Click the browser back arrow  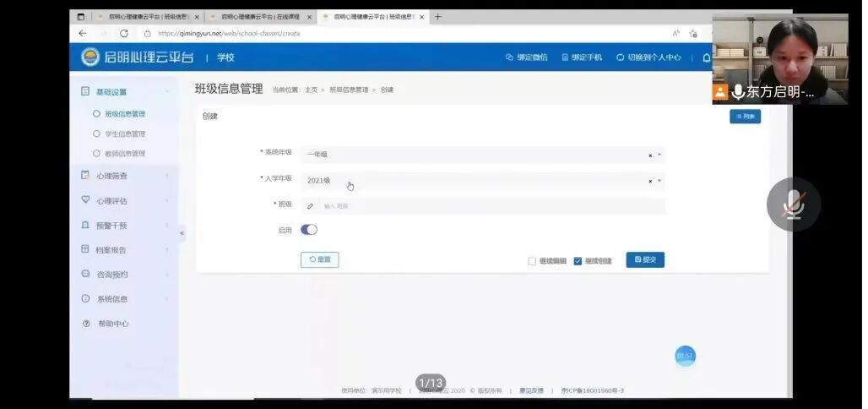83,33
